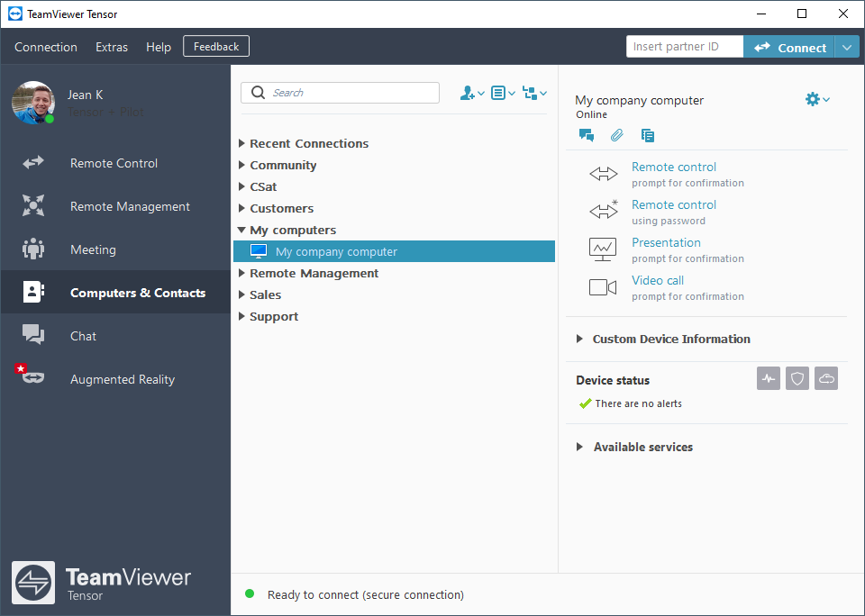Click the green connection status dot
Image resolution: width=865 pixels, height=616 pixels.
coord(250,594)
